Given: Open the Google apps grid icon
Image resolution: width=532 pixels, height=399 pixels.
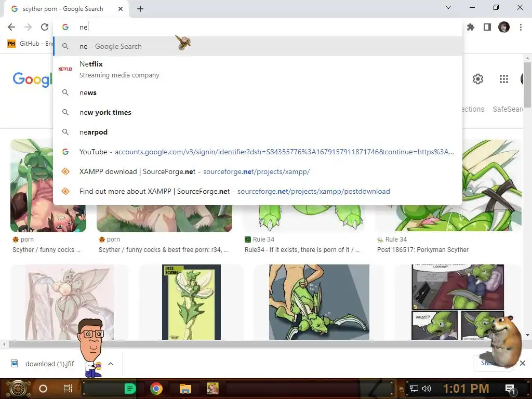Looking at the screenshot, I should pyautogui.click(x=504, y=79).
